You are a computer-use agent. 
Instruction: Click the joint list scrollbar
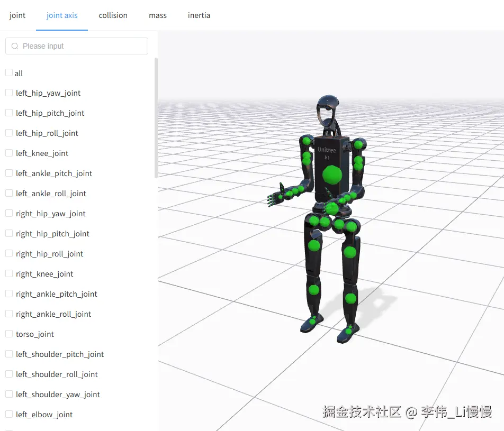156,118
